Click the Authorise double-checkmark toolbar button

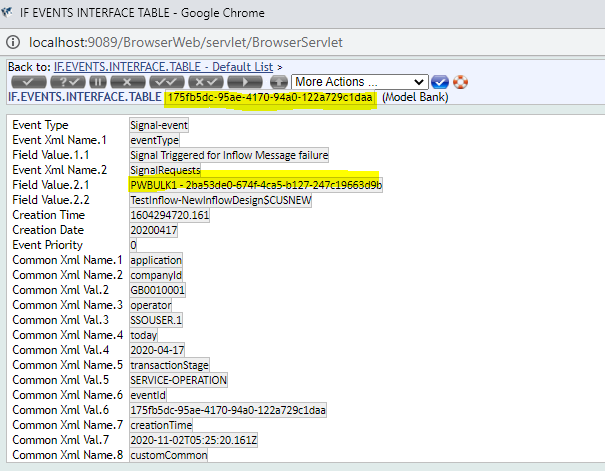[x=165, y=81]
